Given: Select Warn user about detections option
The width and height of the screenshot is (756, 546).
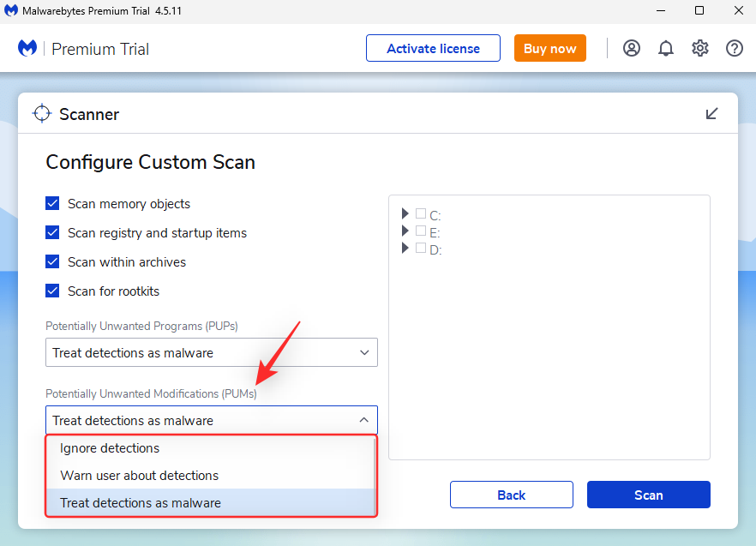Looking at the screenshot, I should (x=139, y=476).
